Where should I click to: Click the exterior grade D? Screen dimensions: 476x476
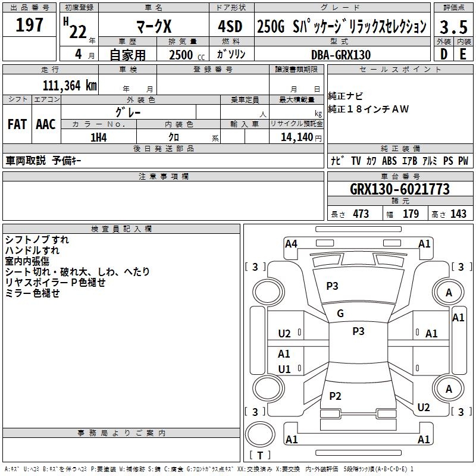pyautogui.click(x=443, y=54)
